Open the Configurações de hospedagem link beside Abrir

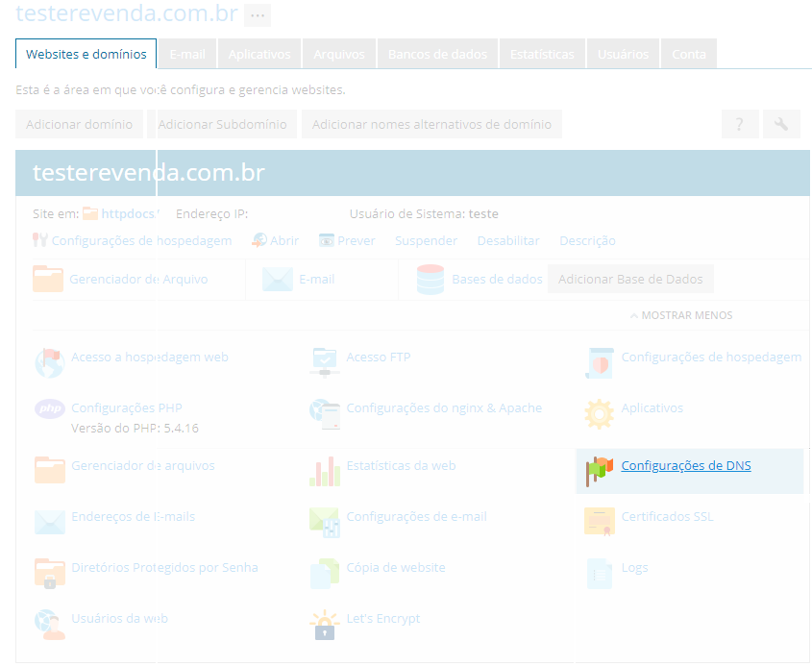pyautogui.click(x=141, y=241)
